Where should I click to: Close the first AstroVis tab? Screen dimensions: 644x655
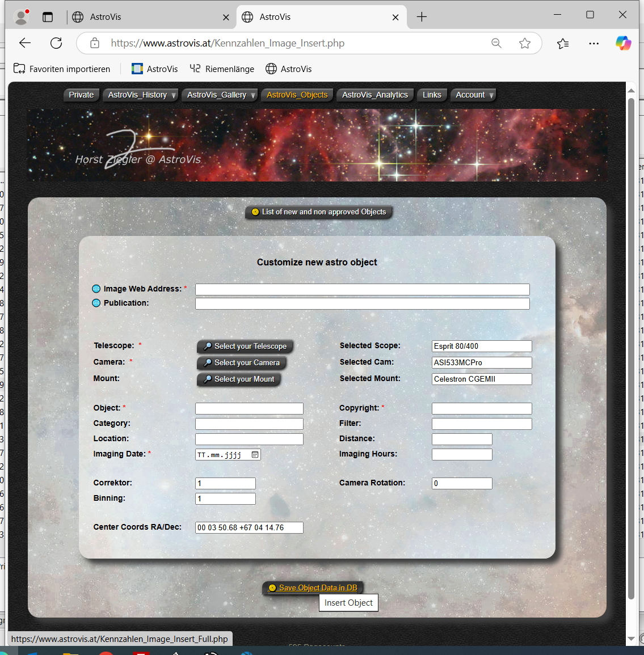pyautogui.click(x=226, y=17)
